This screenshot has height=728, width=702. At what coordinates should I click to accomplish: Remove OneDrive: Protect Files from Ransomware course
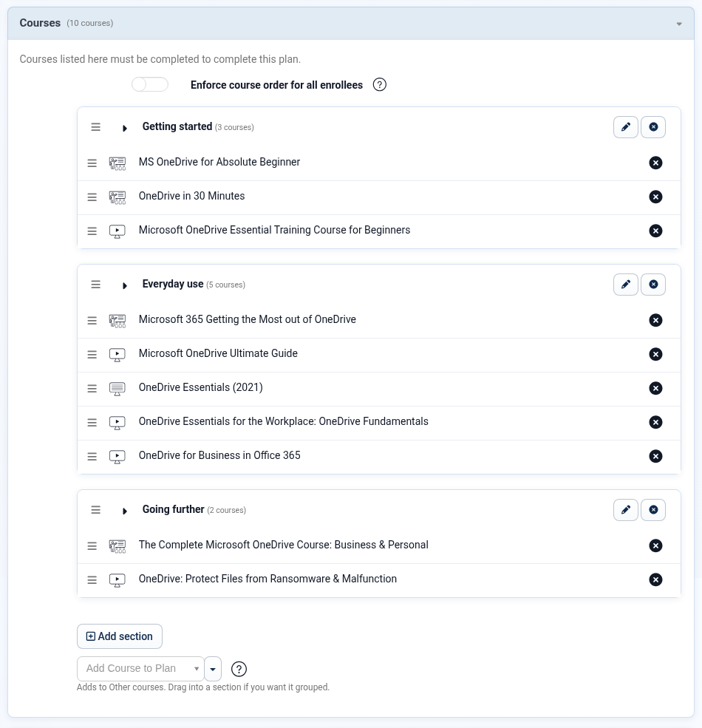655,579
